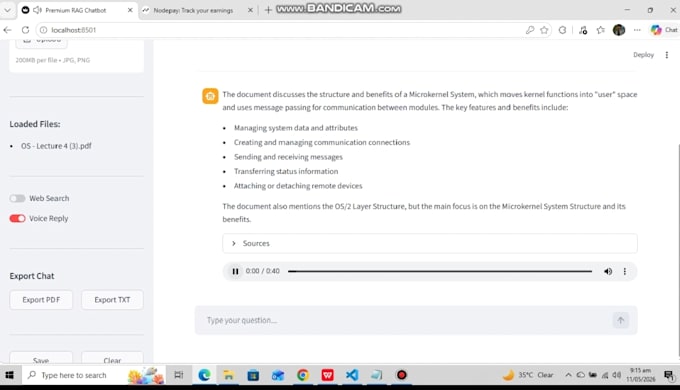Viewport: 680px width, 390px height.
Task: Open Bandicam recorder from taskbar
Action: pos(402,375)
